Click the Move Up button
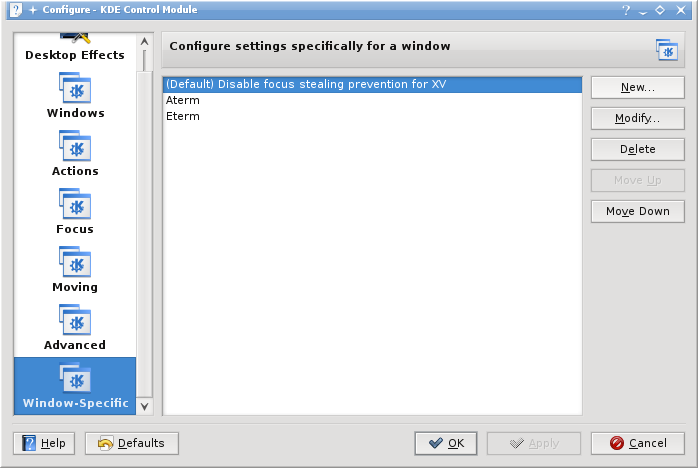Screen dimensions: 698x468 pos(637,180)
